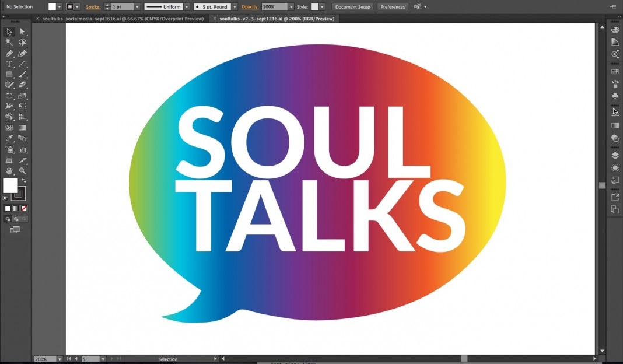Switch to soultalks-socialmedia-sept1616.ai tab

123,19
